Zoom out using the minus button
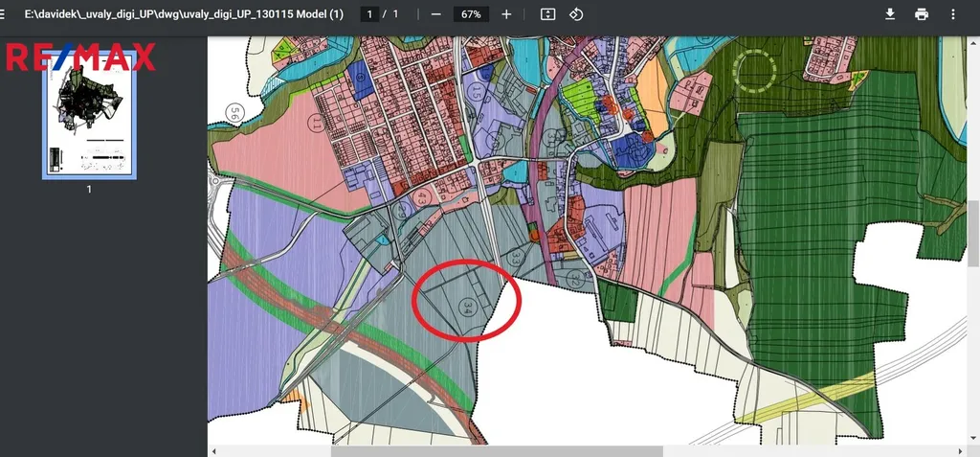 pos(436,14)
